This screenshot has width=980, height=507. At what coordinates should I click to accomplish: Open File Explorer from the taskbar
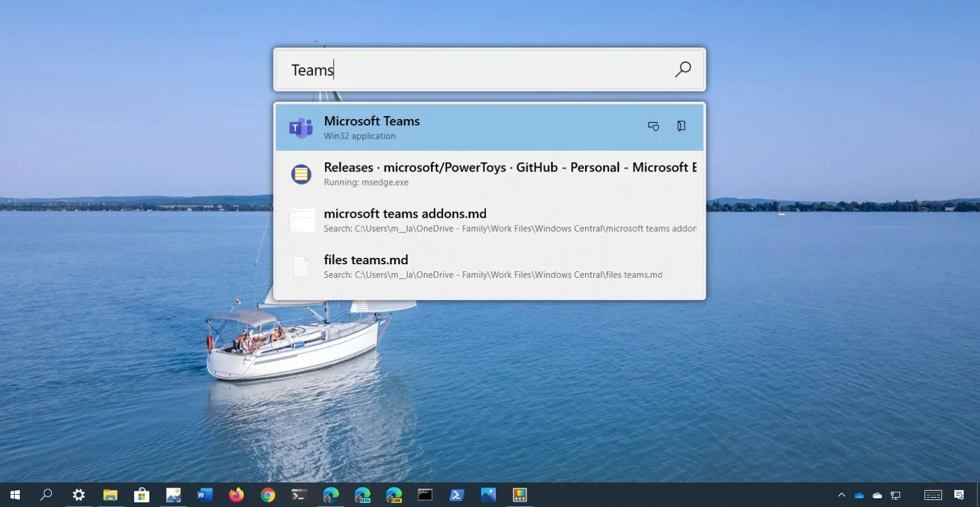coord(110,495)
